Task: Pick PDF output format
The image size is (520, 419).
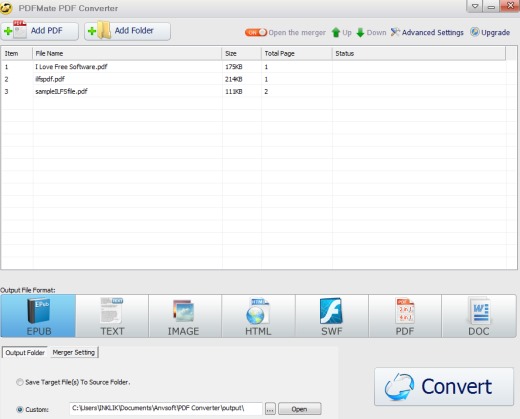Action: point(405,316)
